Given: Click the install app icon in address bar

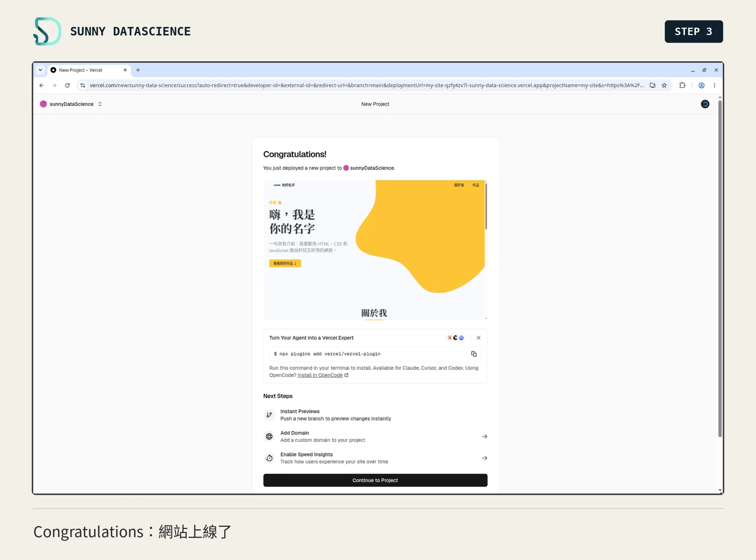Looking at the screenshot, I should tap(653, 86).
